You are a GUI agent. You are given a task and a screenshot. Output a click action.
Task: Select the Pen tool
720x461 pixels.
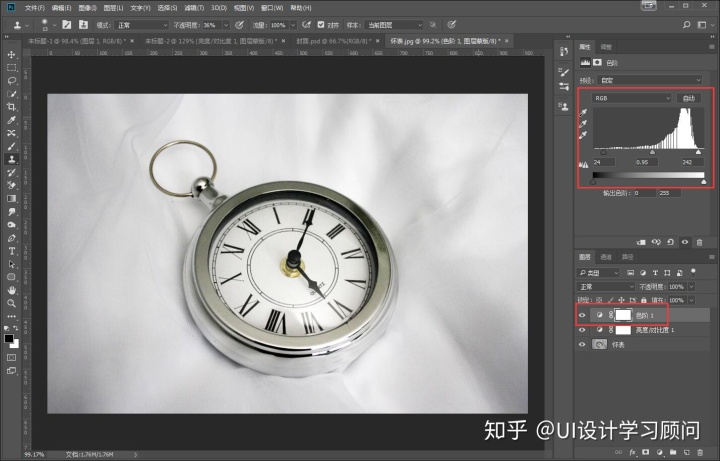pyautogui.click(x=11, y=238)
